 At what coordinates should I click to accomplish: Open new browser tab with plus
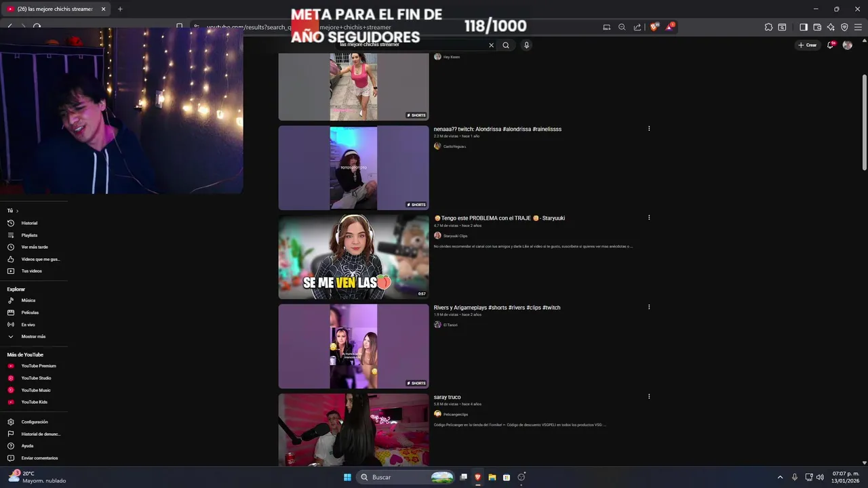[120, 9]
